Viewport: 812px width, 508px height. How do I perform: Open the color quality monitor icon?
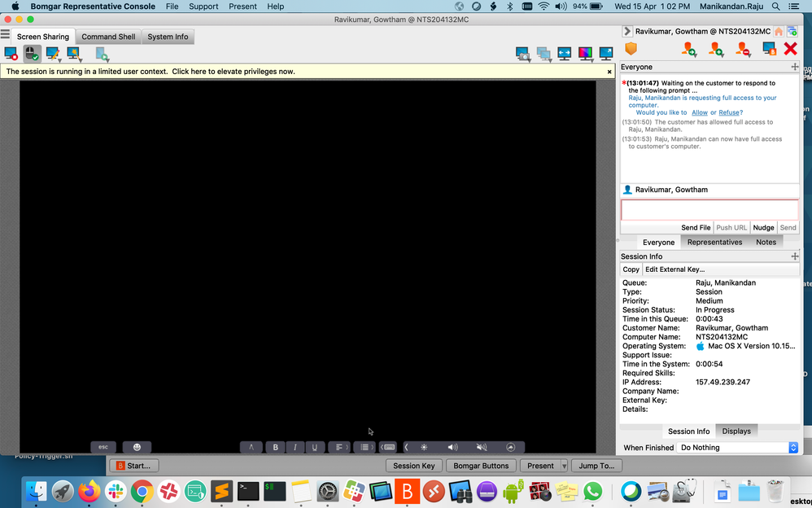[x=585, y=54]
